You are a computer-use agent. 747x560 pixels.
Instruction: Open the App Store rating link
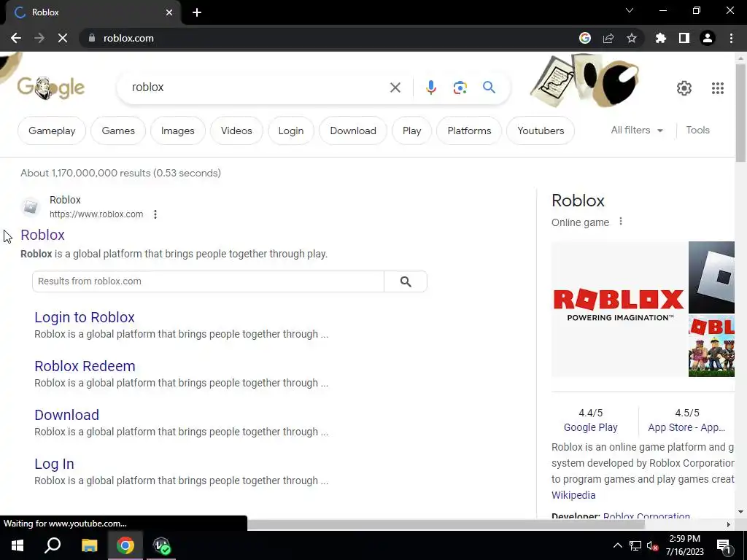pos(686,427)
